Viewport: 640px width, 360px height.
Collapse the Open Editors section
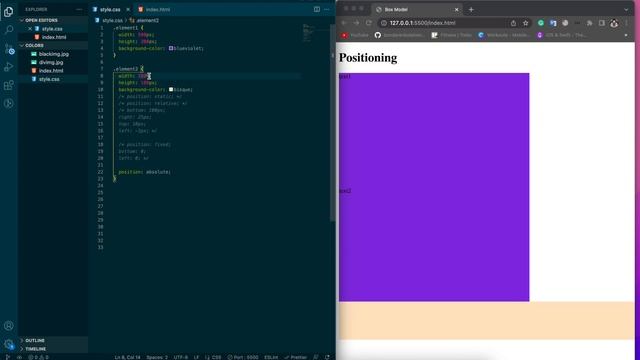53,20
